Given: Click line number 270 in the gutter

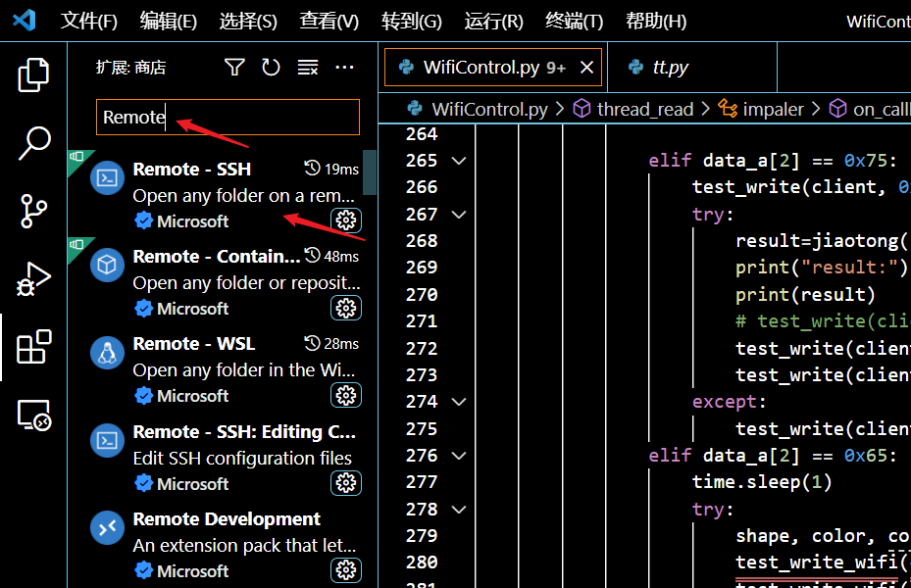Looking at the screenshot, I should pyautogui.click(x=422, y=294).
